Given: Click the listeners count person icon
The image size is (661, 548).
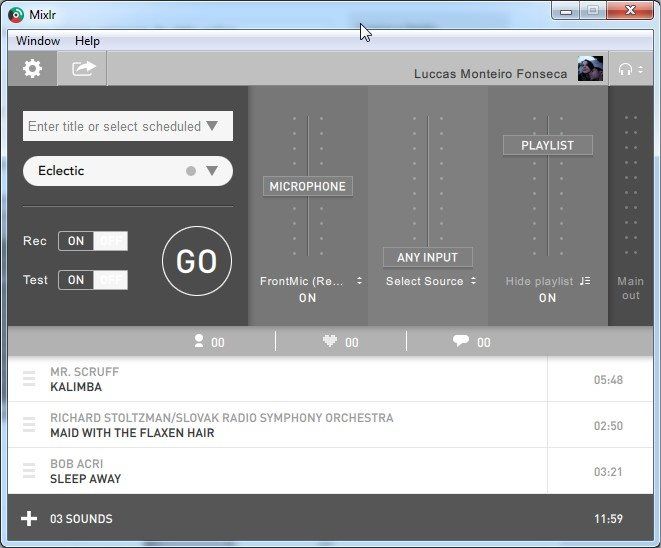Looking at the screenshot, I should click(199, 341).
